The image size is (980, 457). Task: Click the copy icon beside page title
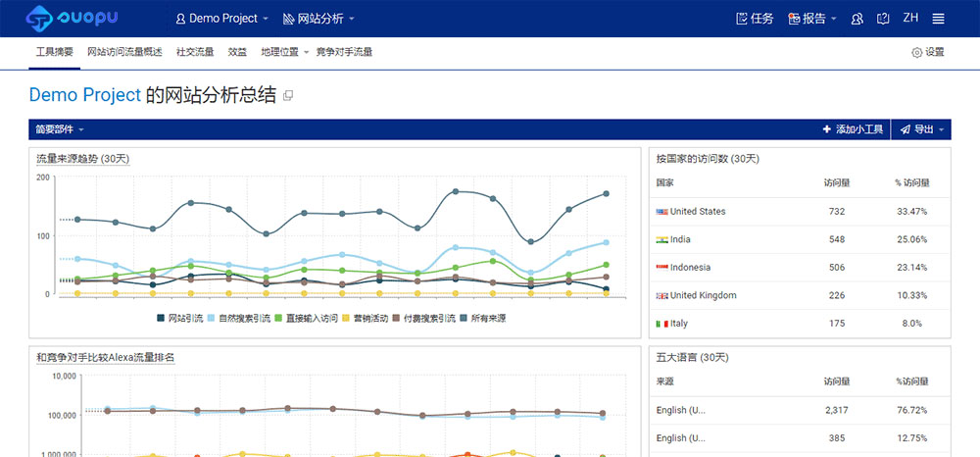click(288, 96)
